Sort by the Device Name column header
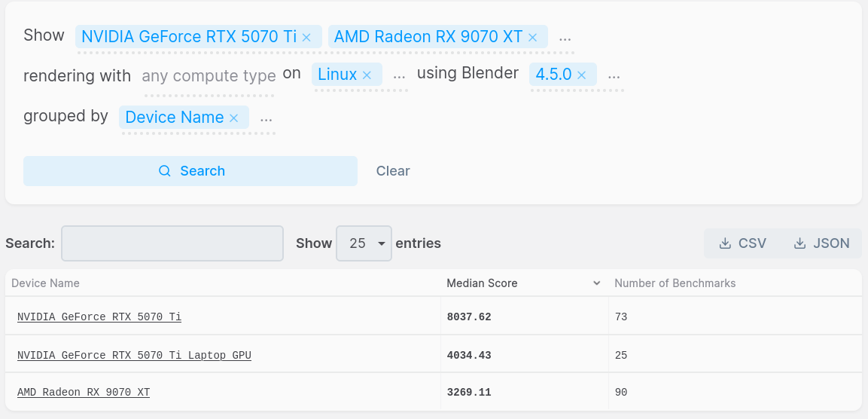 pyautogui.click(x=45, y=283)
